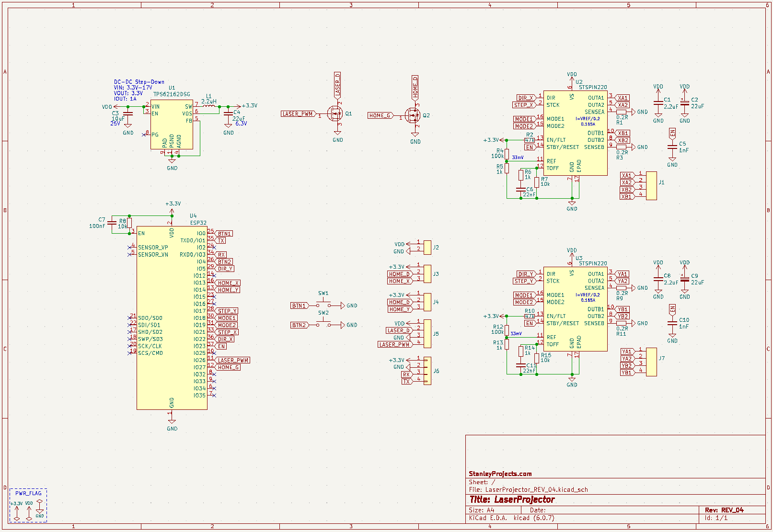Click the StanleyProjects.com text in title block
This screenshot has width=773, height=532.
[x=500, y=474]
